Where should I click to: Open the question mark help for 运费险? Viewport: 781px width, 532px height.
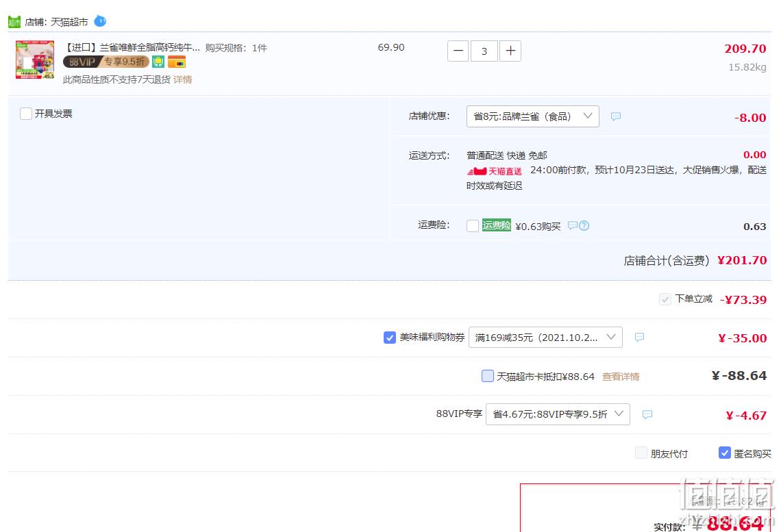pos(584,225)
